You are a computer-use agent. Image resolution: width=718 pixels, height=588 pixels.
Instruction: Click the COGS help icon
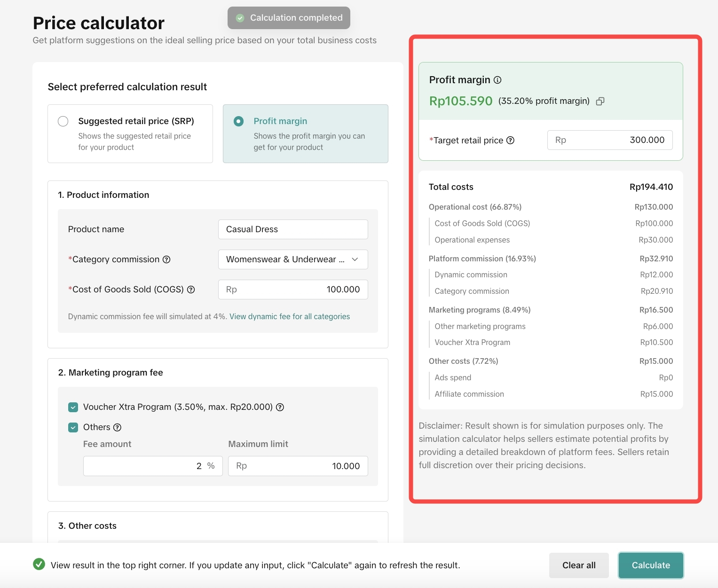pyautogui.click(x=191, y=290)
